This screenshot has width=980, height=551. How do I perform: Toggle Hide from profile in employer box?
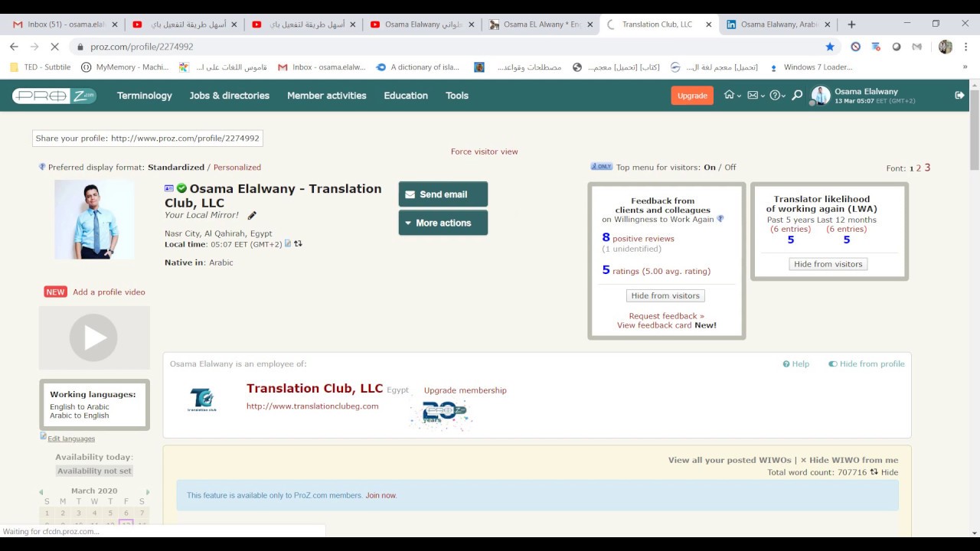[867, 364]
